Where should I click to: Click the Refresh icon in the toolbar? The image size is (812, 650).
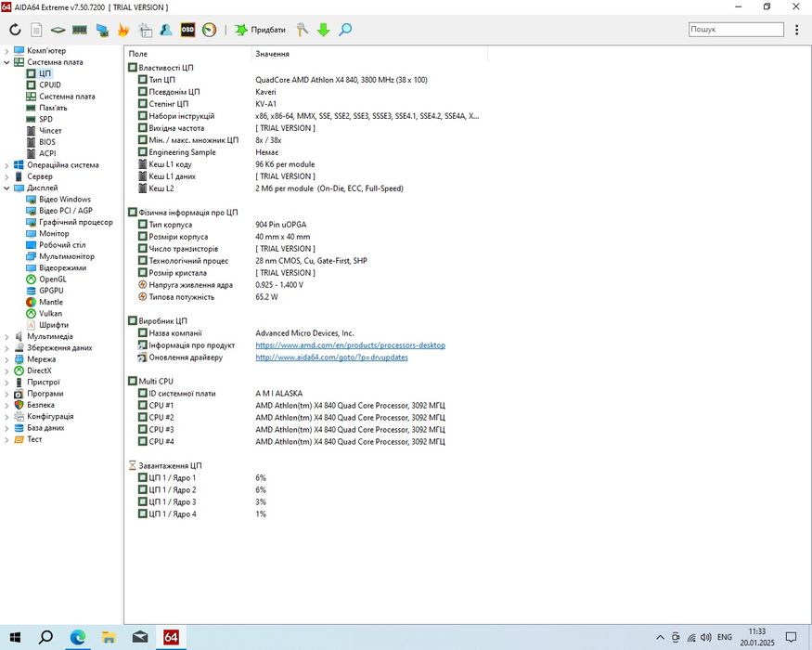pyautogui.click(x=15, y=30)
